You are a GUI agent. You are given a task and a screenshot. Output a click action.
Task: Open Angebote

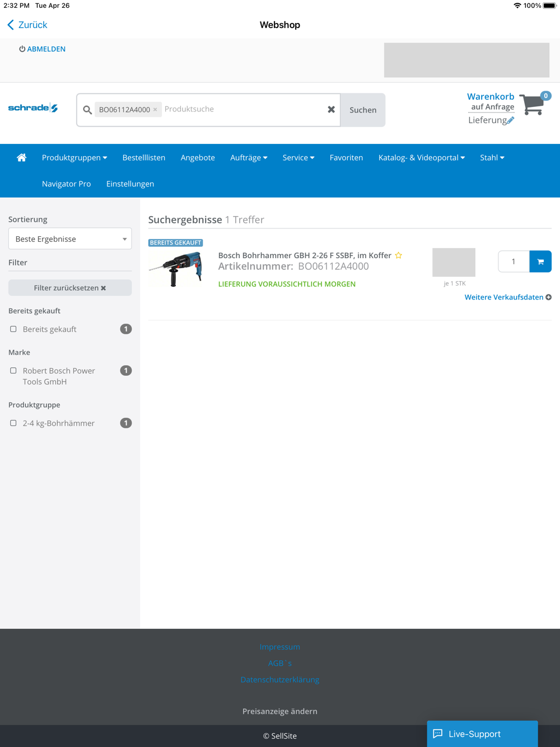pos(198,158)
